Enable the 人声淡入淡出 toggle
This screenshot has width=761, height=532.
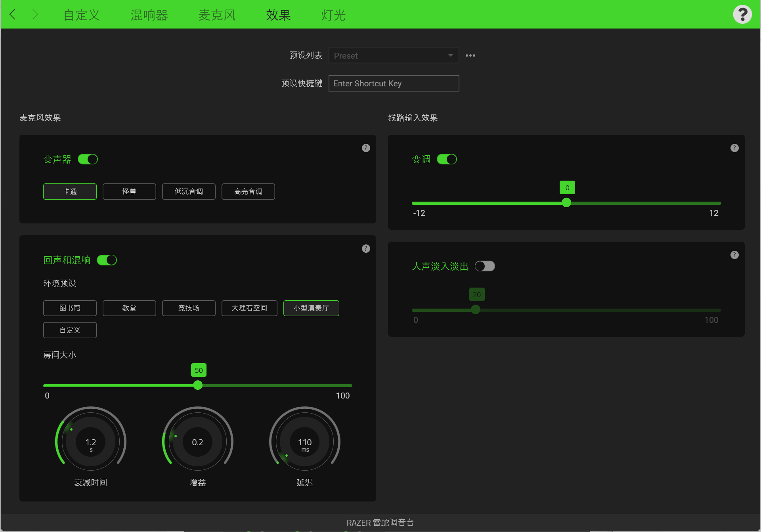[485, 266]
